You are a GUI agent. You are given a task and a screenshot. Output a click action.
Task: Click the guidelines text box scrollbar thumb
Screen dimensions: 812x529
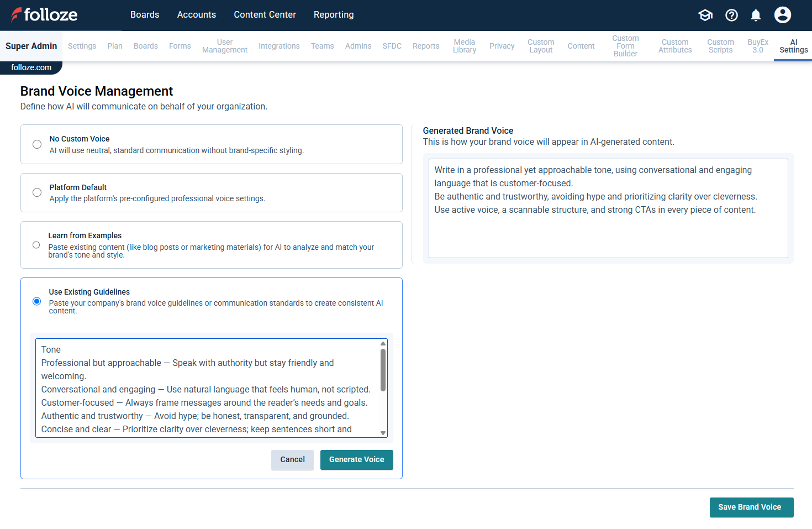pos(383,369)
